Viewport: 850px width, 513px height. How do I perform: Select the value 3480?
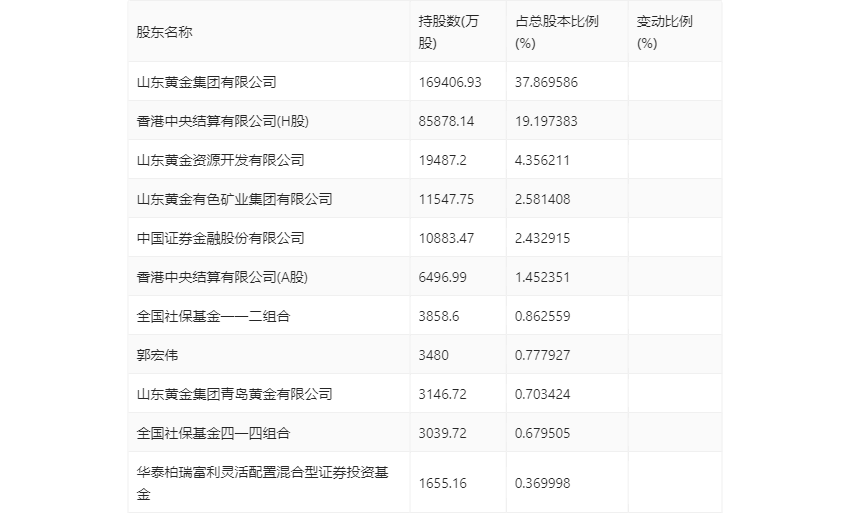click(x=433, y=355)
